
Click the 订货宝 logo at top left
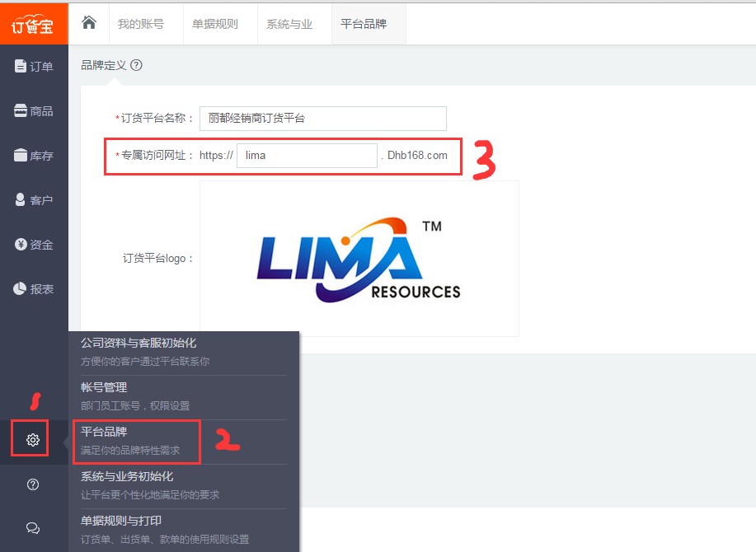pyautogui.click(x=33, y=25)
